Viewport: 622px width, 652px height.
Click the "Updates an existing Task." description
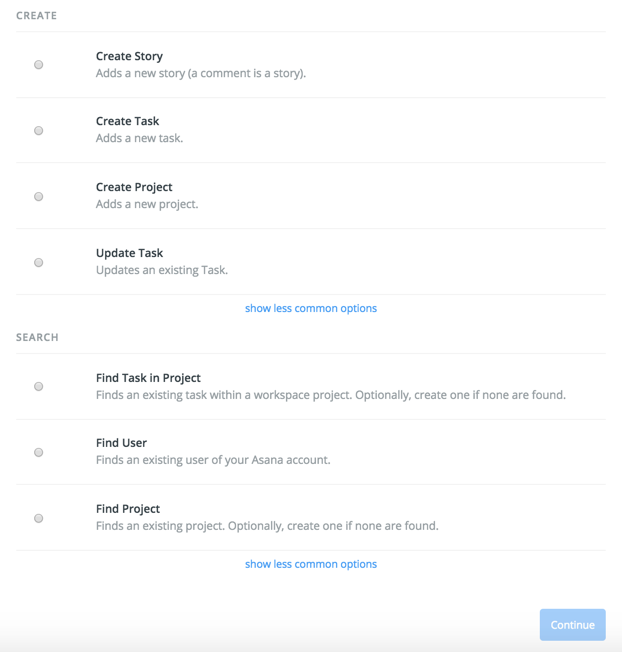tap(162, 270)
